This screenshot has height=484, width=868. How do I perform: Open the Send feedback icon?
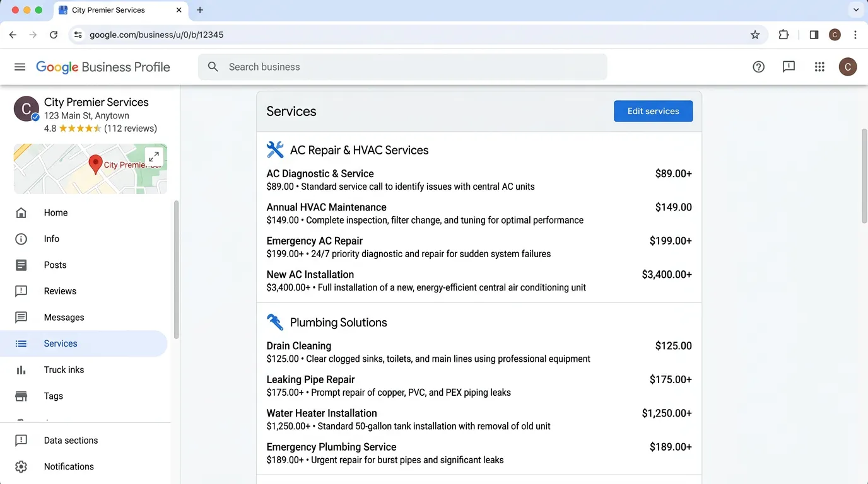click(789, 67)
